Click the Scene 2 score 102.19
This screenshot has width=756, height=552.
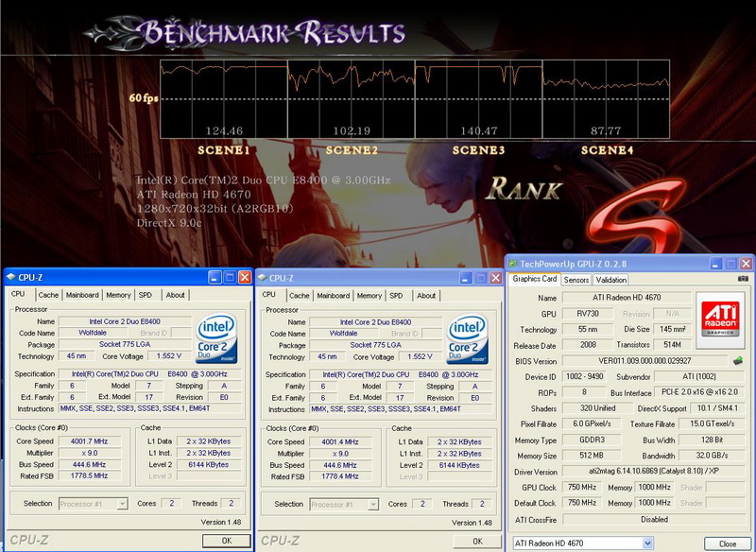click(352, 130)
